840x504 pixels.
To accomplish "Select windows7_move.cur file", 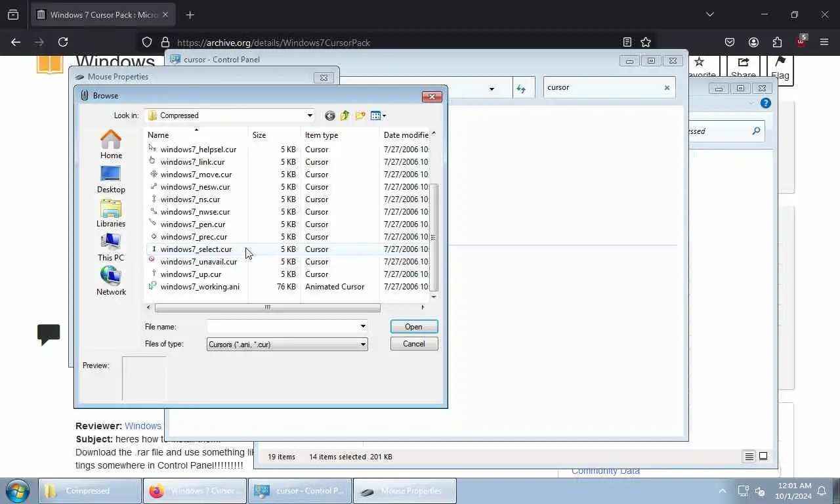I will pos(196,175).
